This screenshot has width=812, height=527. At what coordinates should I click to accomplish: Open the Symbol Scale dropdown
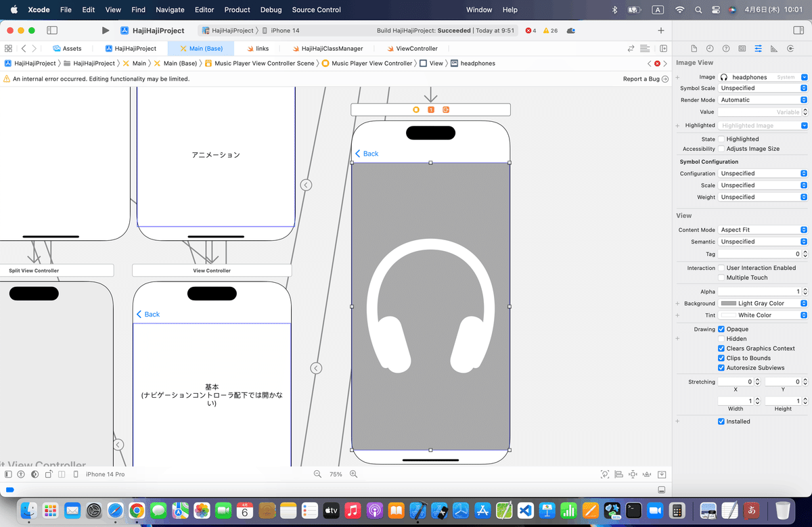tap(763, 88)
